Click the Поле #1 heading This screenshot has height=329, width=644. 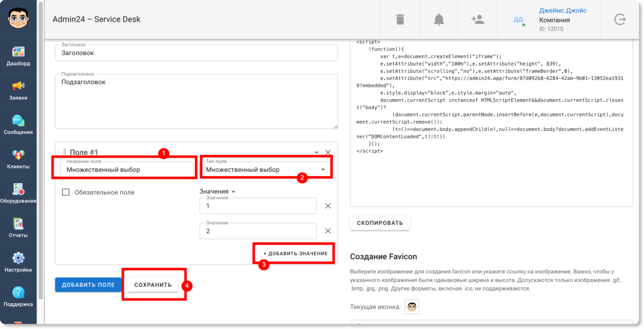point(84,152)
